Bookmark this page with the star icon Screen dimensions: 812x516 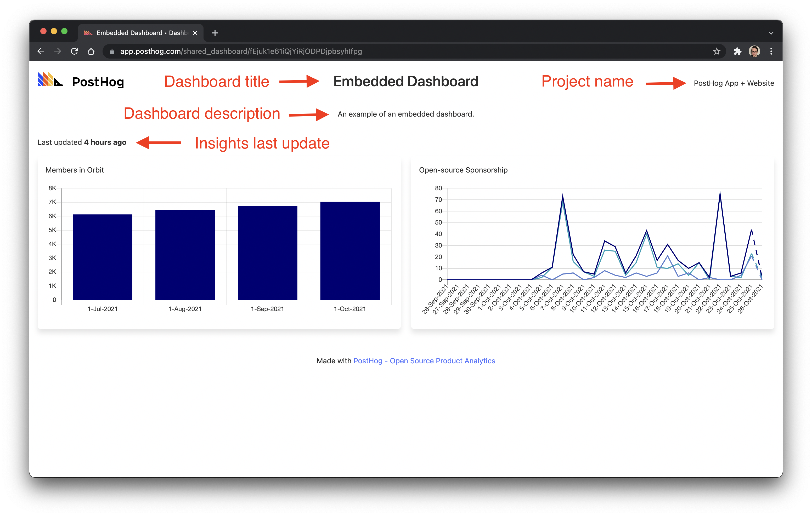point(717,51)
